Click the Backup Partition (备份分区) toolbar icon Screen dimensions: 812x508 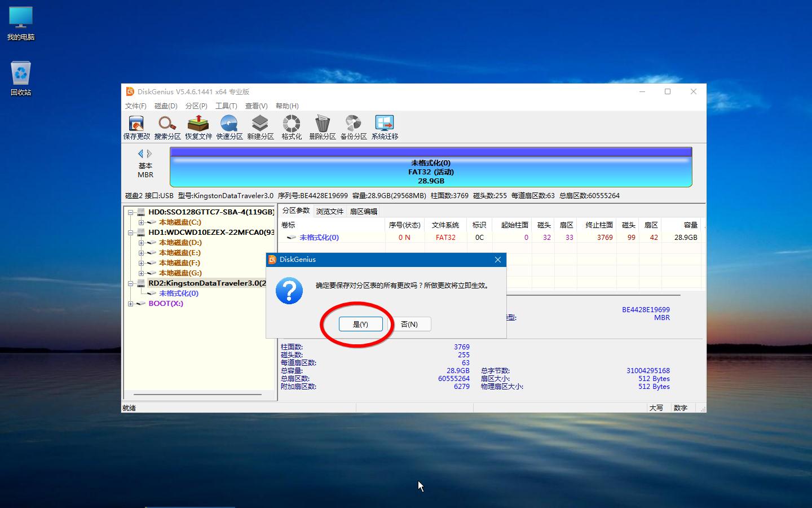tap(354, 128)
